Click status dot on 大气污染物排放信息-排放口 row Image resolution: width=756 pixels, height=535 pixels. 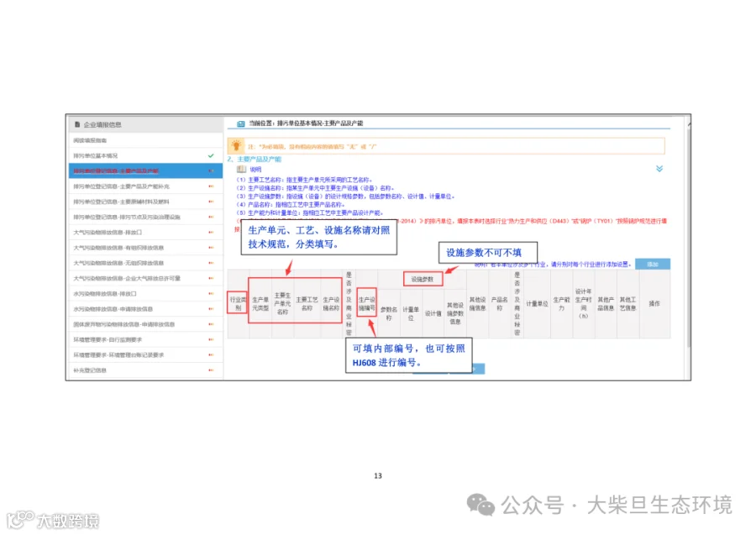[x=211, y=233]
